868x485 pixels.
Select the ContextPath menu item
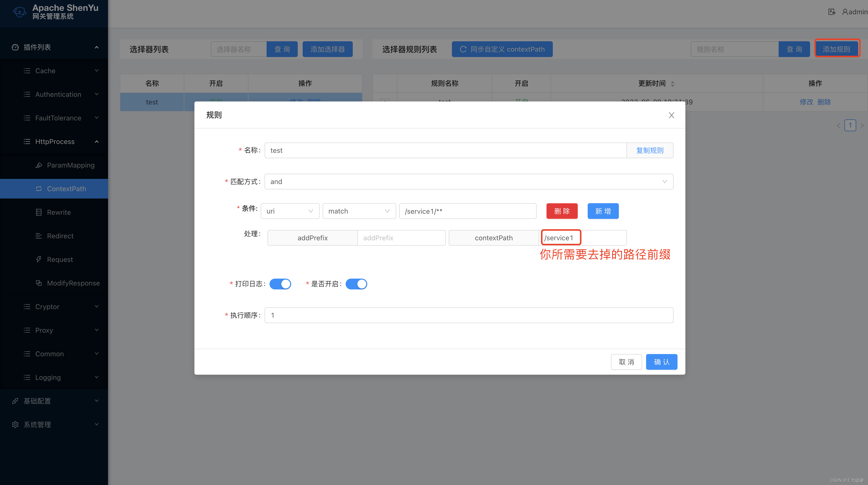click(x=54, y=189)
